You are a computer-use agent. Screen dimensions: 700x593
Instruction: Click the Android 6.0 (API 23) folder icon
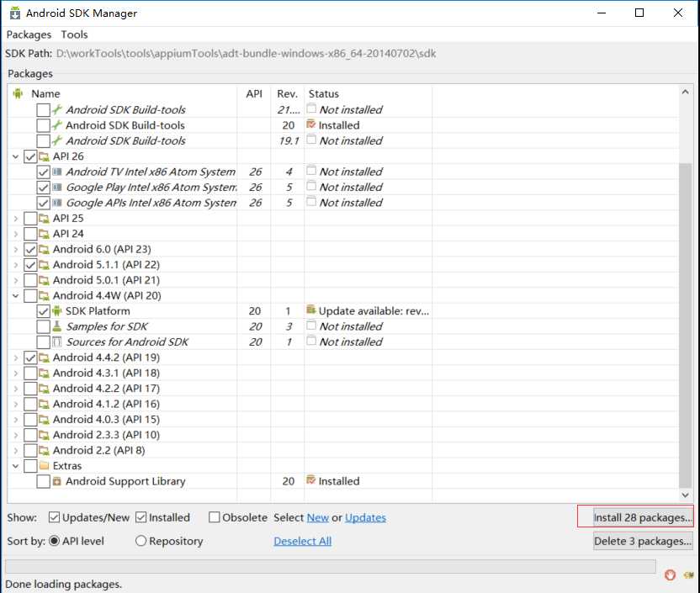click(x=44, y=250)
